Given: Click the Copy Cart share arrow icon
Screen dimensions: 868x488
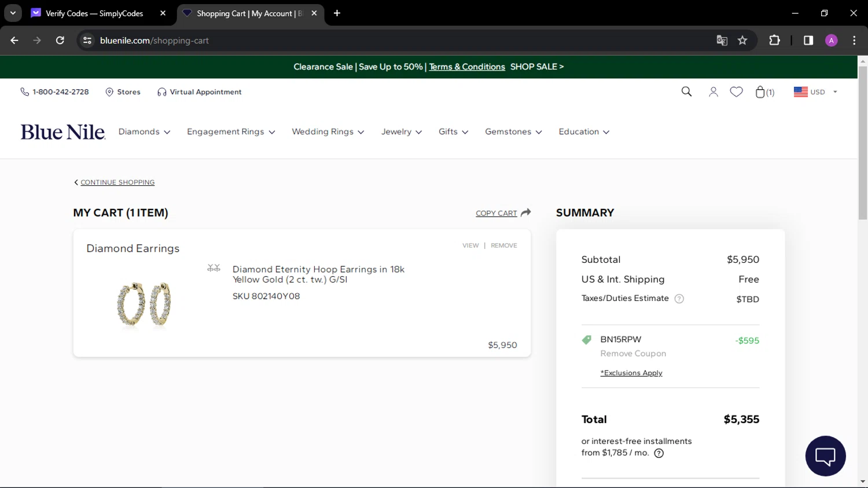Looking at the screenshot, I should click(526, 212).
